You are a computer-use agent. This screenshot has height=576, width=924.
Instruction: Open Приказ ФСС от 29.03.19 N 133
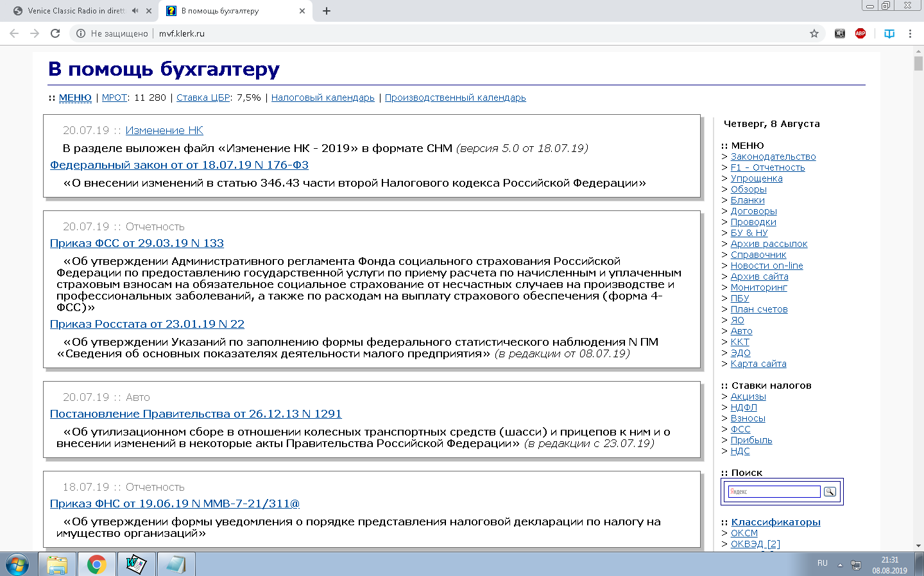[x=137, y=243]
